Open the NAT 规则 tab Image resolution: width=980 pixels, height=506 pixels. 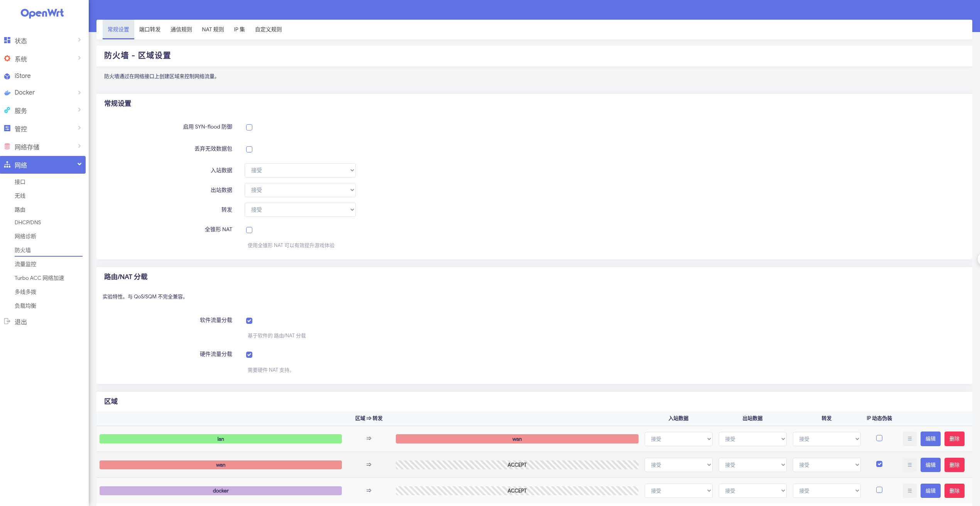(x=213, y=29)
